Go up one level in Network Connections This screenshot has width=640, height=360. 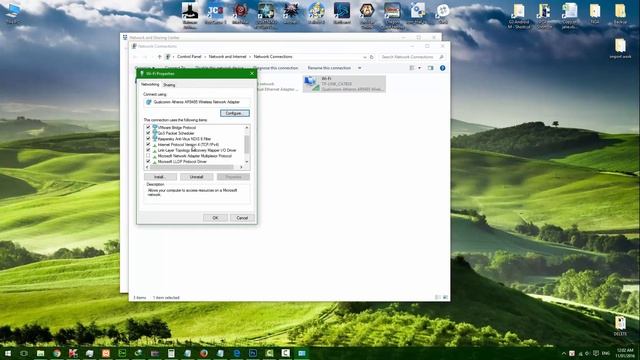coord(159,57)
